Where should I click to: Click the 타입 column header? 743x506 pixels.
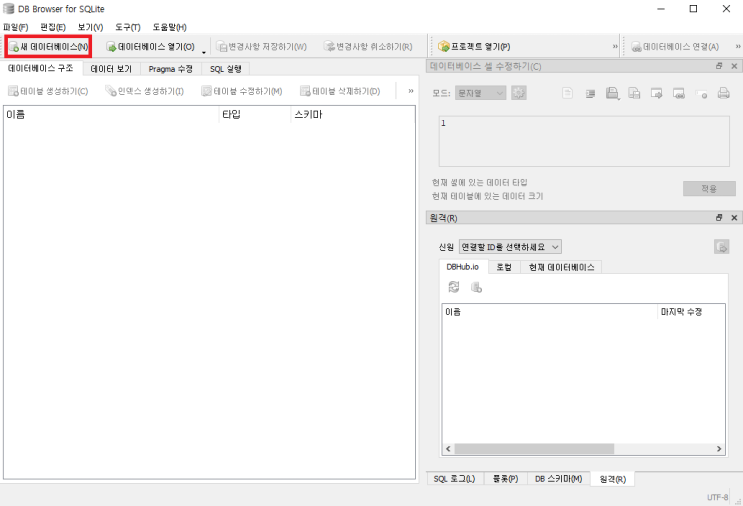(254, 114)
